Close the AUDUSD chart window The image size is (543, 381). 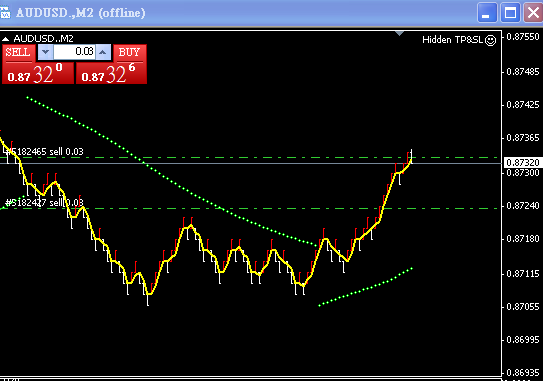click(x=533, y=13)
